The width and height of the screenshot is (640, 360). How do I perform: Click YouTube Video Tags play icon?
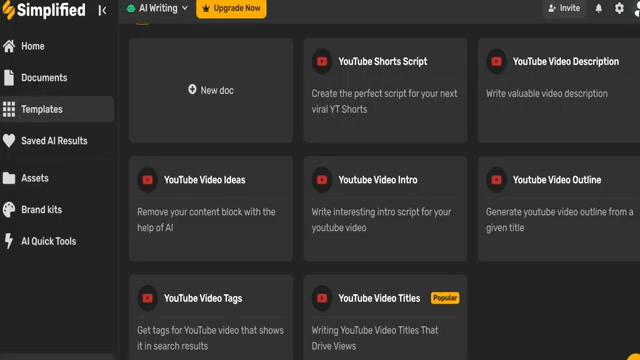148,298
